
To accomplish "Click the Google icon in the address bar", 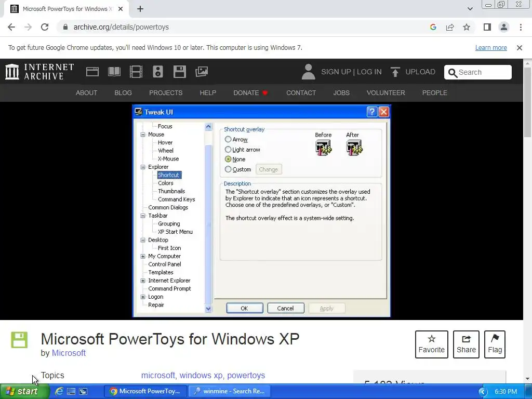I will coord(433,27).
